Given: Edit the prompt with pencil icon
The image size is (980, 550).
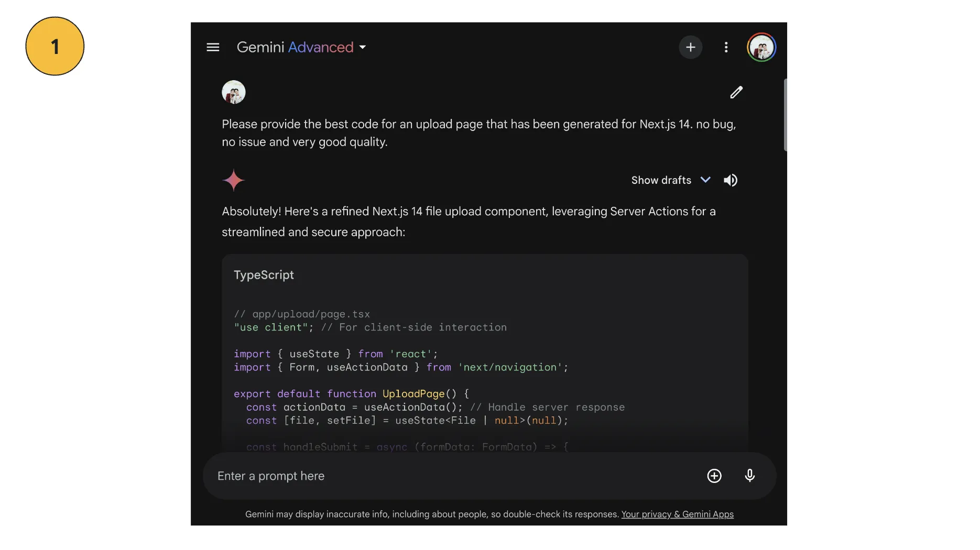Looking at the screenshot, I should (736, 92).
